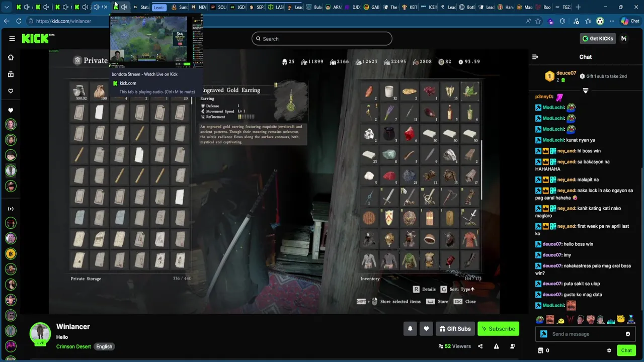644x362 pixels.
Task: Switch to the TGZ browser tab
Action: tap(563, 7)
